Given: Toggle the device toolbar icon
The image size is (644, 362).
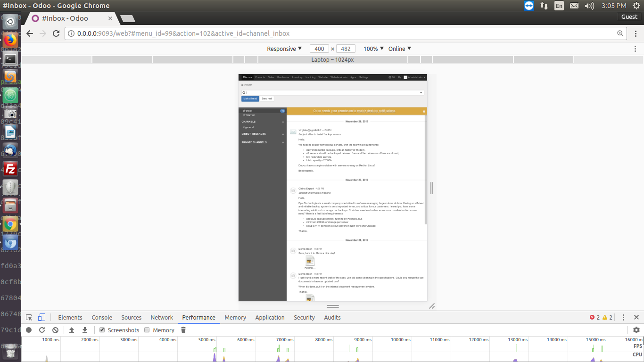Looking at the screenshot, I should click(x=41, y=318).
